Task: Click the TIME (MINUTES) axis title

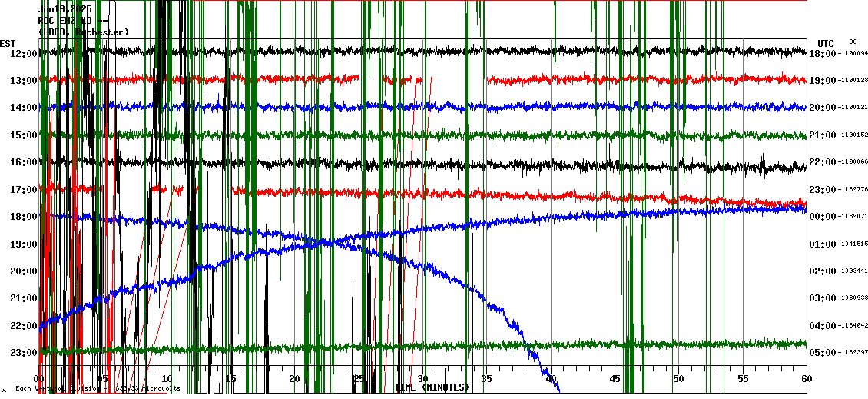Action: (432, 387)
